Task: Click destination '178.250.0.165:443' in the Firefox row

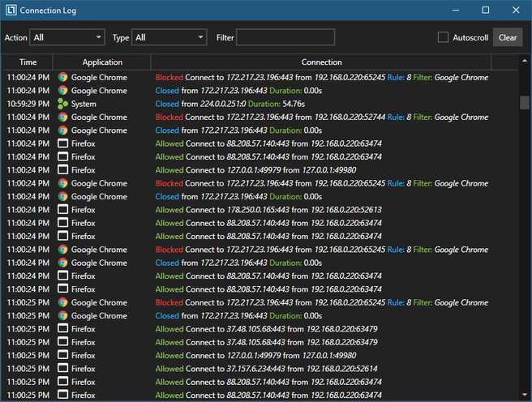Action: (x=258, y=210)
